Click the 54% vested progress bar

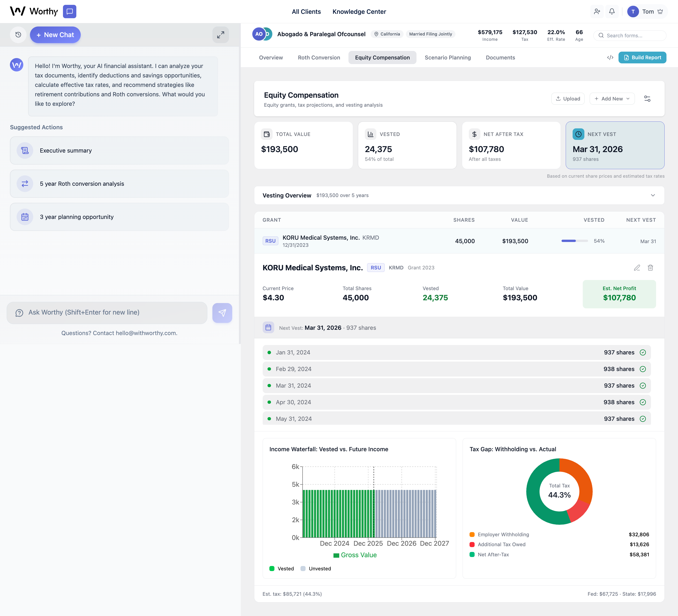[x=574, y=241]
